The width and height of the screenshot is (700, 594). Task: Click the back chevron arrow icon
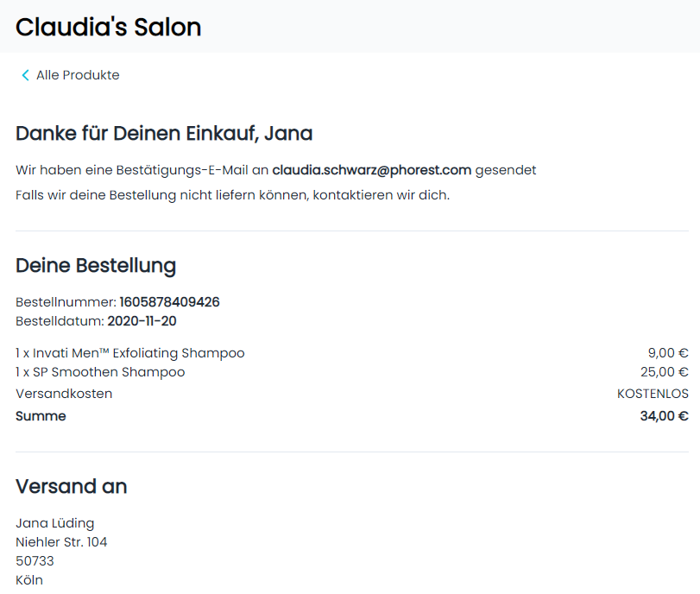[x=25, y=75]
